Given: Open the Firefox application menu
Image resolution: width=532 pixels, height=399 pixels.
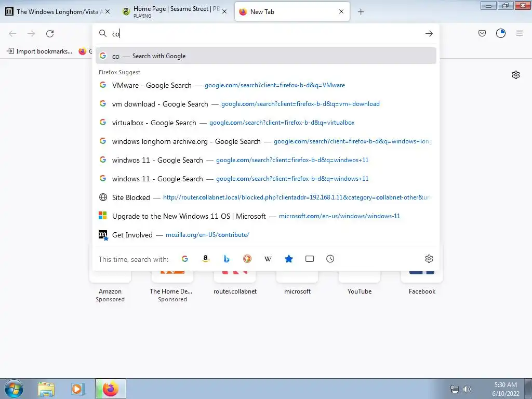Looking at the screenshot, I should tap(520, 33).
